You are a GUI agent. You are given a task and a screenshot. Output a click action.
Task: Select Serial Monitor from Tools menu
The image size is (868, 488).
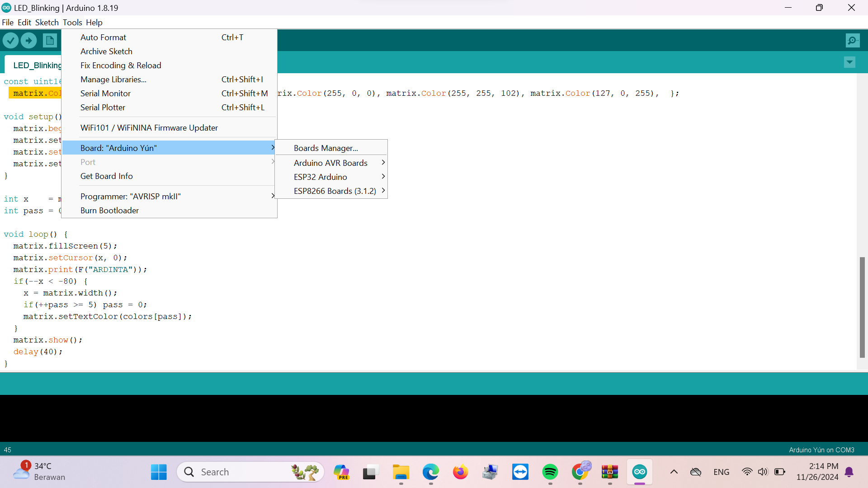point(105,93)
